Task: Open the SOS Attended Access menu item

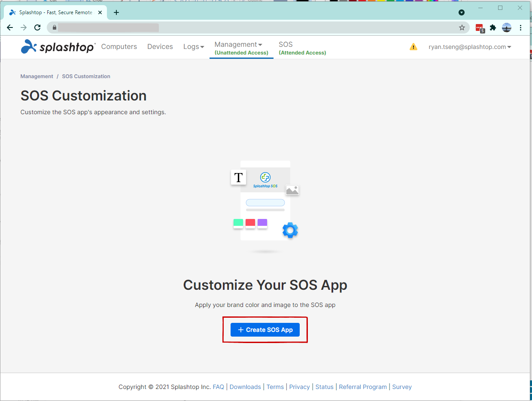Action: pyautogui.click(x=302, y=48)
